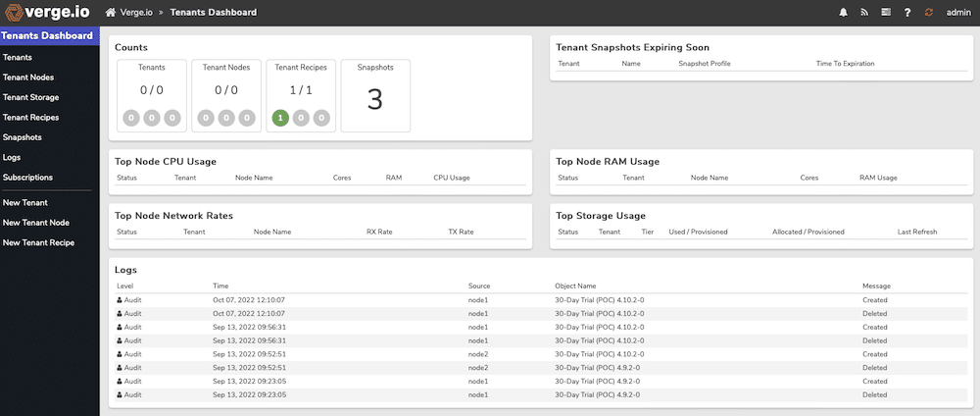
Task: Open Snapshots in sidebar
Action: 22,137
